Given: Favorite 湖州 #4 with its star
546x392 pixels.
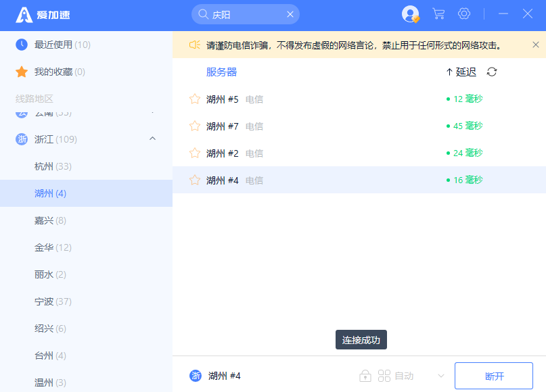Looking at the screenshot, I should (x=195, y=180).
